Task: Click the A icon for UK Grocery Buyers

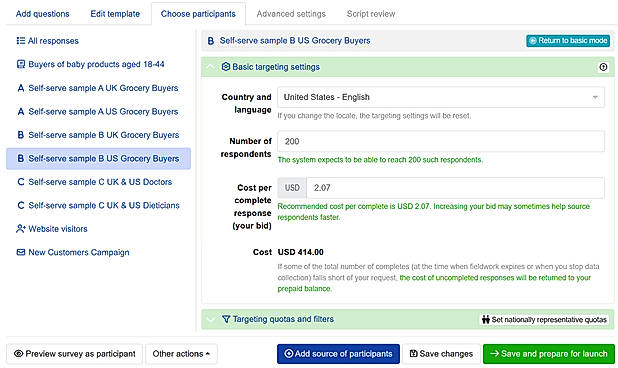Action: (21, 88)
